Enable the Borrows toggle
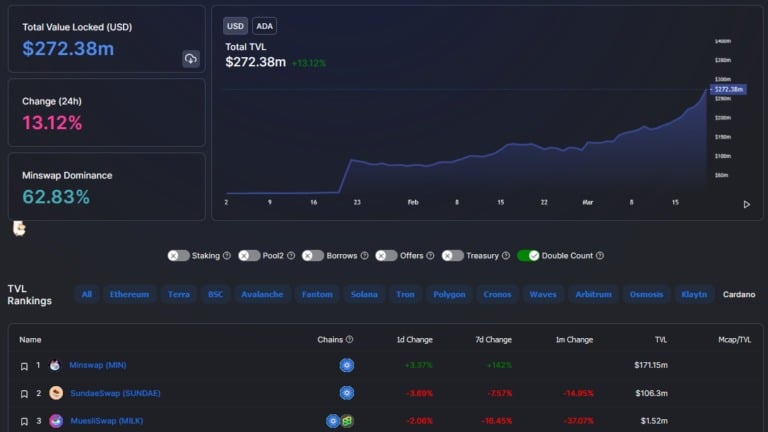 [312, 256]
